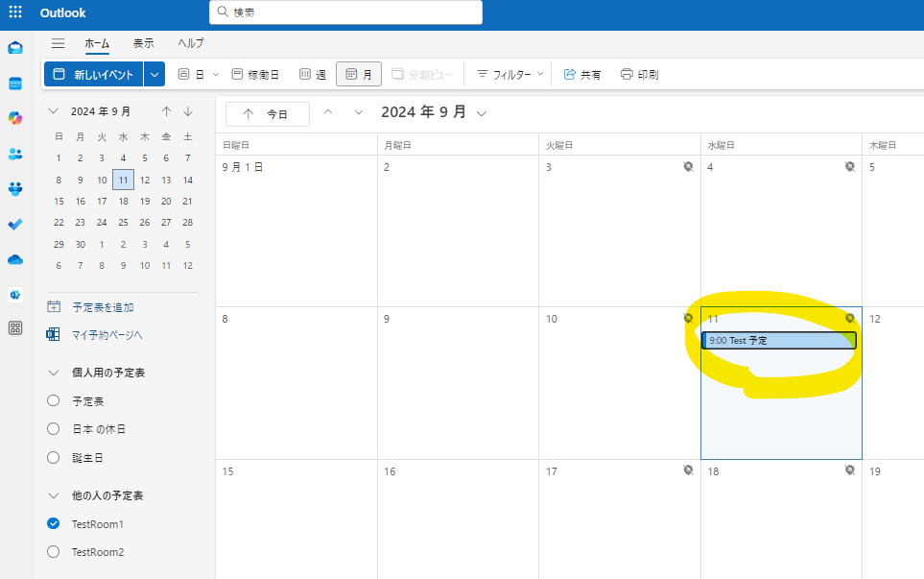Select the 日本の休日 calendar radio button
The width and height of the screenshot is (924, 579).
click(x=53, y=428)
